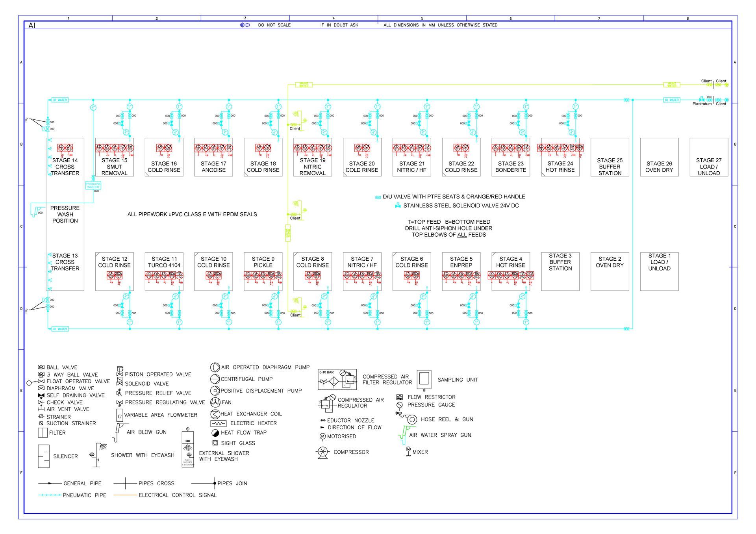Click the Silencer legend symbol
756x534 pixels.
coord(44,456)
